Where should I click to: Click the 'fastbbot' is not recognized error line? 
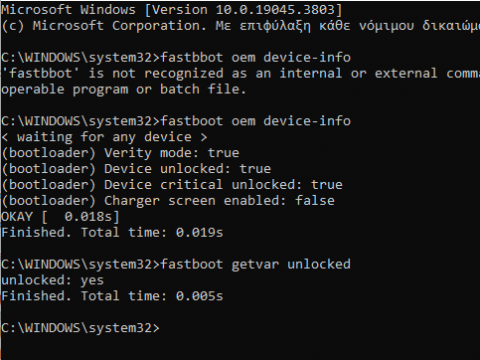[x=240, y=73]
